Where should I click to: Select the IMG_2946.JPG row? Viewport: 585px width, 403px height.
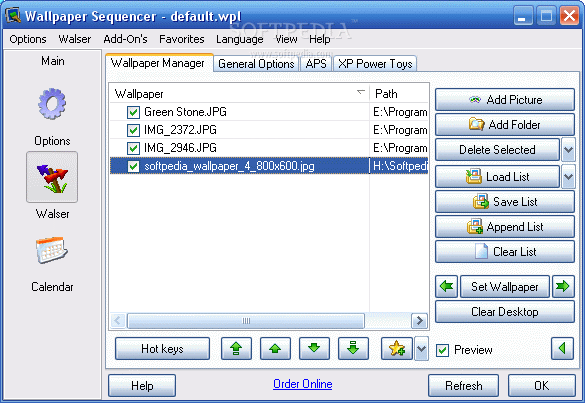pyautogui.click(x=269, y=148)
